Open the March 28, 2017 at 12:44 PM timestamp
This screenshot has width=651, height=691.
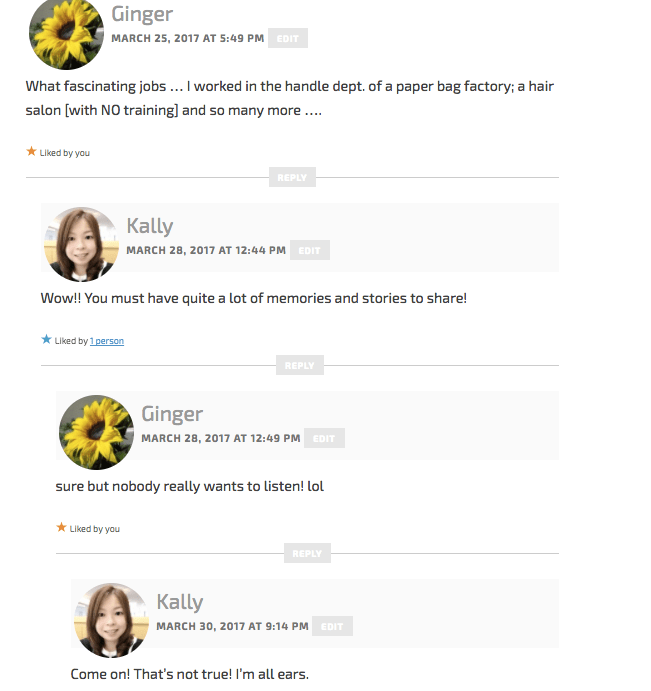[x=206, y=250]
